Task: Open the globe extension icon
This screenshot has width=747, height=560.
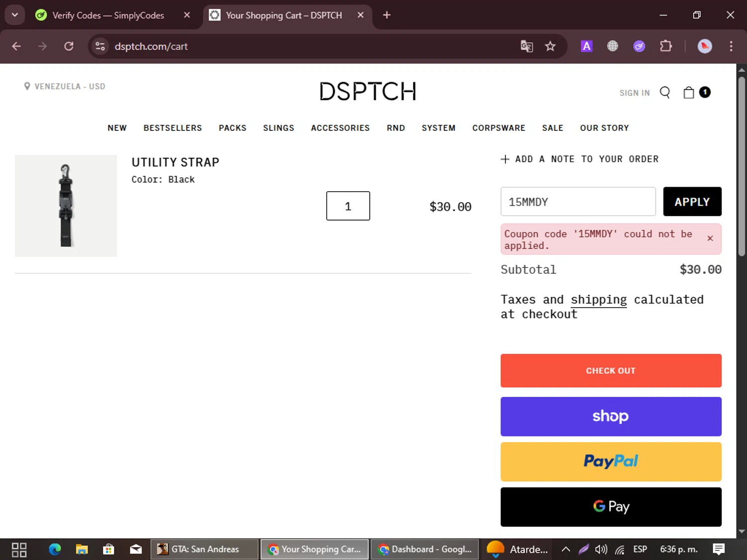Action: (613, 46)
